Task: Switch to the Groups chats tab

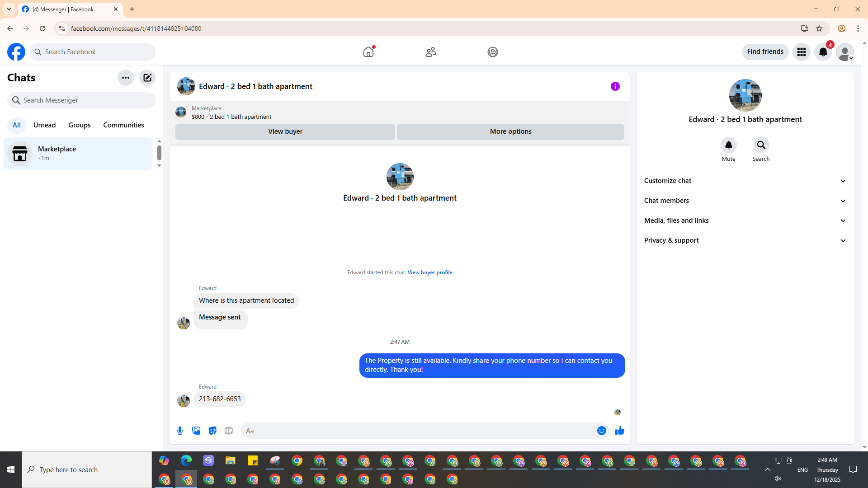Action: pyautogui.click(x=80, y=125)
